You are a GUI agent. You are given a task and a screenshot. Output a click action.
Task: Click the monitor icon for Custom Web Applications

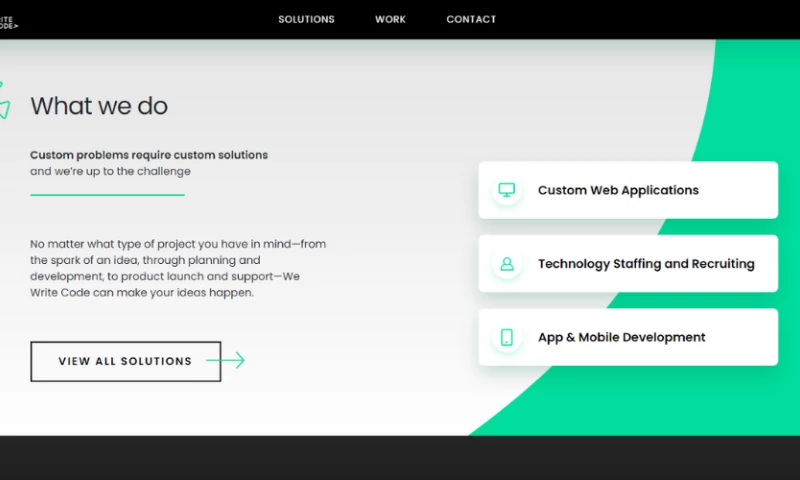pyautogui.click(x=507, y=190)
